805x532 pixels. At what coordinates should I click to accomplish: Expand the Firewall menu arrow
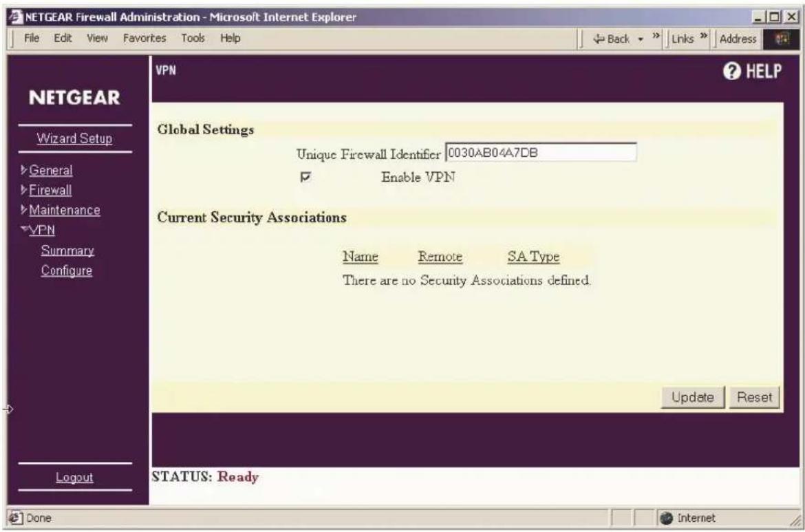pos(23,191)
